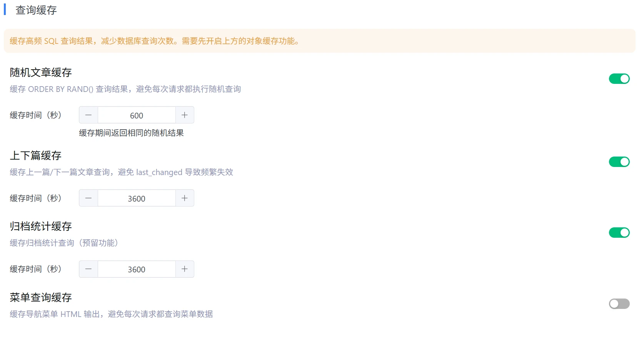Select the 归档统计缓存 3600 time field
The height and width of the screenshot is (337, 644).
point(137,269)
